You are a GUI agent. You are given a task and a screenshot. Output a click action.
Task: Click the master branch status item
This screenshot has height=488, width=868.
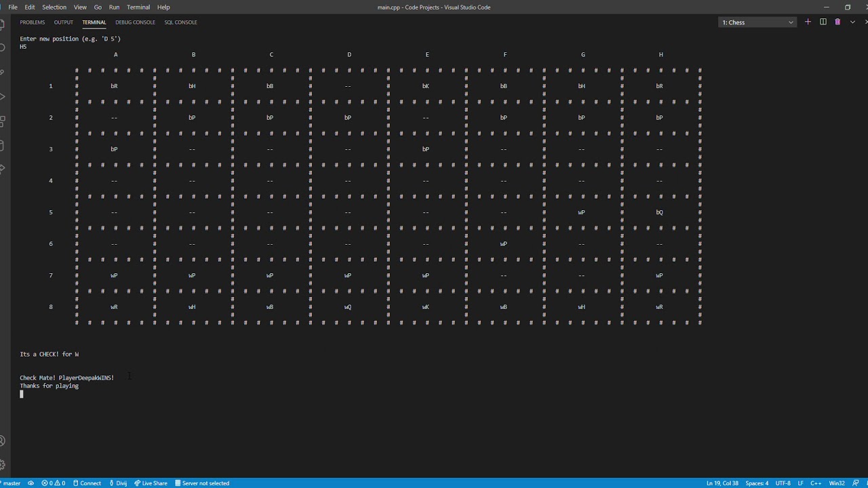pyautogui.click(x=11, y=483)
